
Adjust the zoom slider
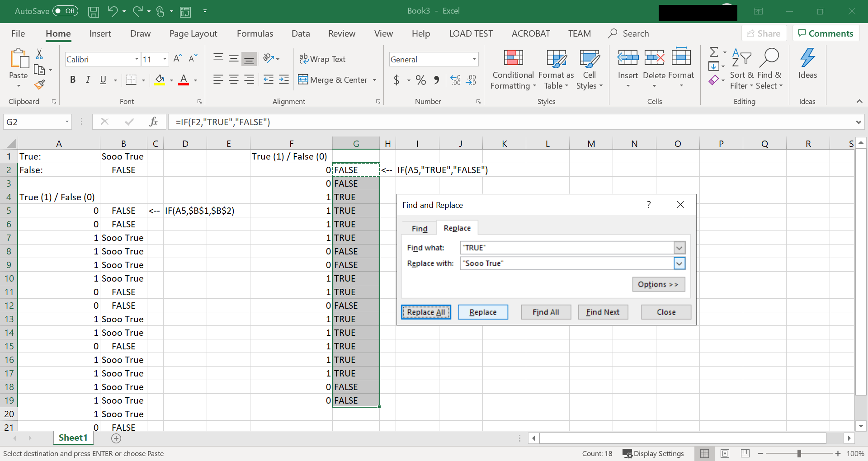pos(799,453)
